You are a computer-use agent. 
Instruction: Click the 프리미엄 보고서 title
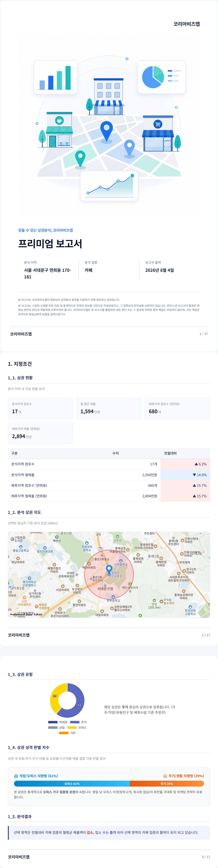click(x=50, y=244)
